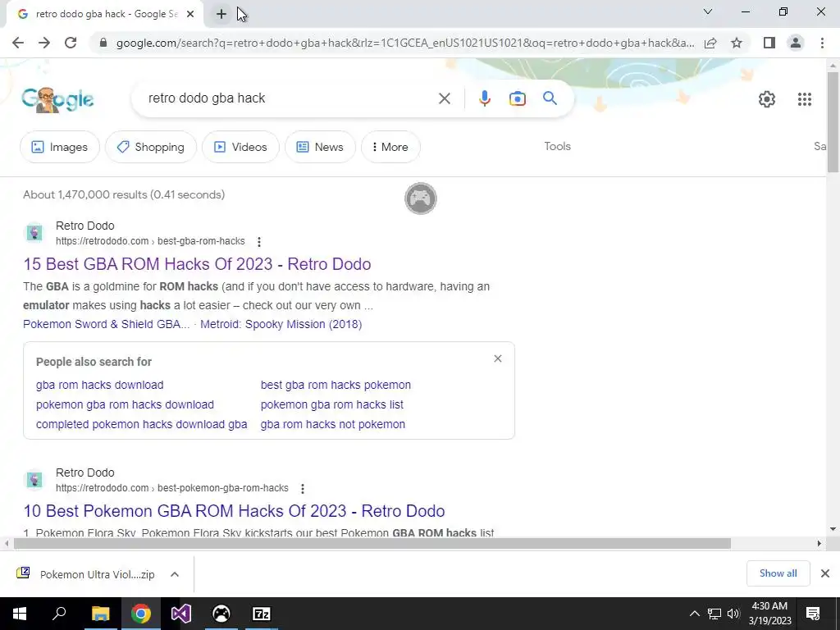Search pokemon gba rom hacks download
840x630 pixels.
(125, 404)
